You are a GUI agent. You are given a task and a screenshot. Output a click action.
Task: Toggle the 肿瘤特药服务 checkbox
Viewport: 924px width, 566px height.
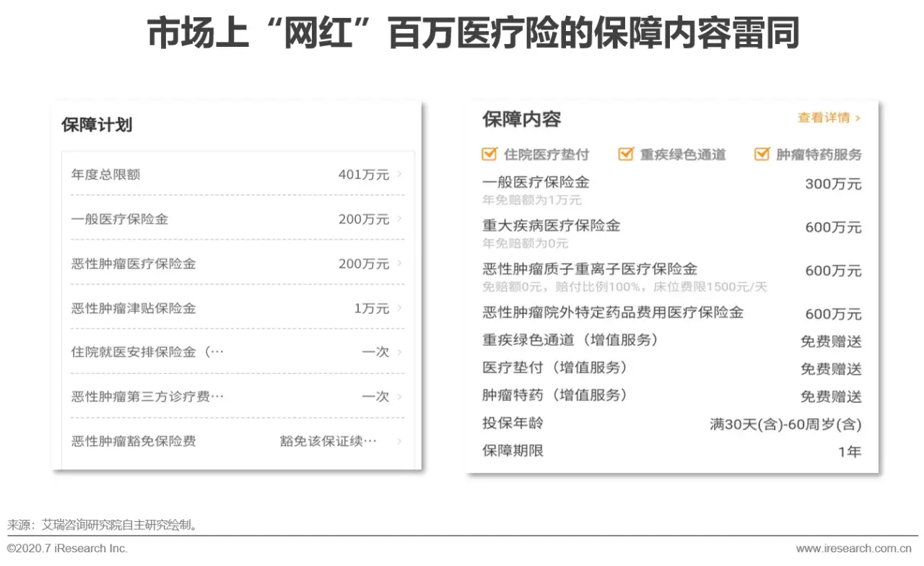[762, 154]
